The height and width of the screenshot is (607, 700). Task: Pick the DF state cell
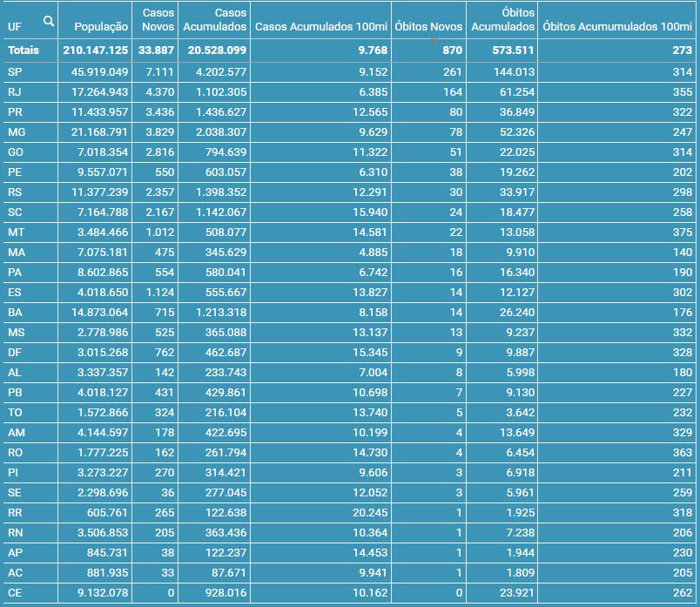tap(14, 352)
